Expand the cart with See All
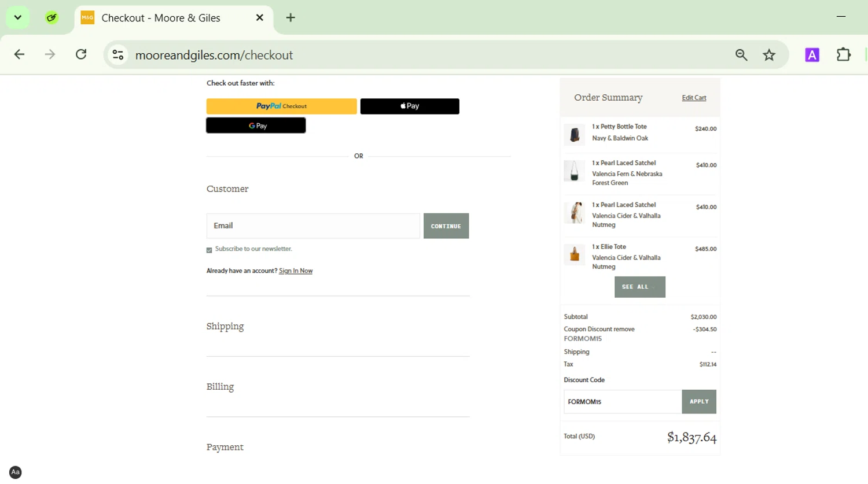The height and width of the screenshot is (484, 868). coord(640,287)
